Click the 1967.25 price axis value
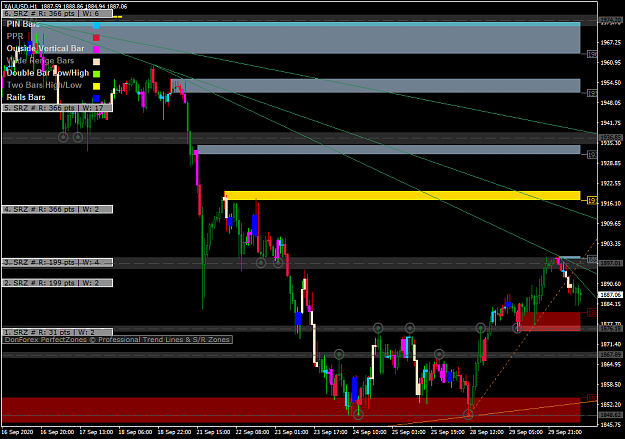This screenshot has width=625, height=439. pyautogui.click(x=610, y=42)
